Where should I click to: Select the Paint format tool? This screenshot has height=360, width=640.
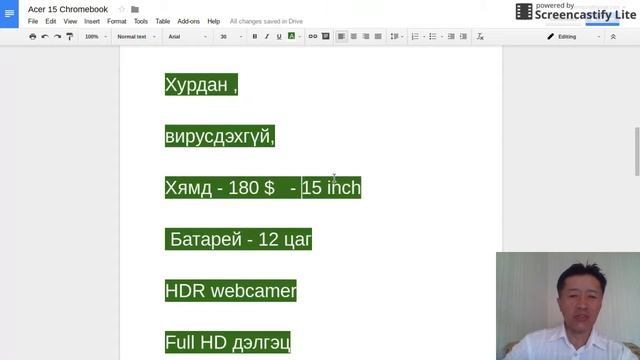(x=70, y=37)
